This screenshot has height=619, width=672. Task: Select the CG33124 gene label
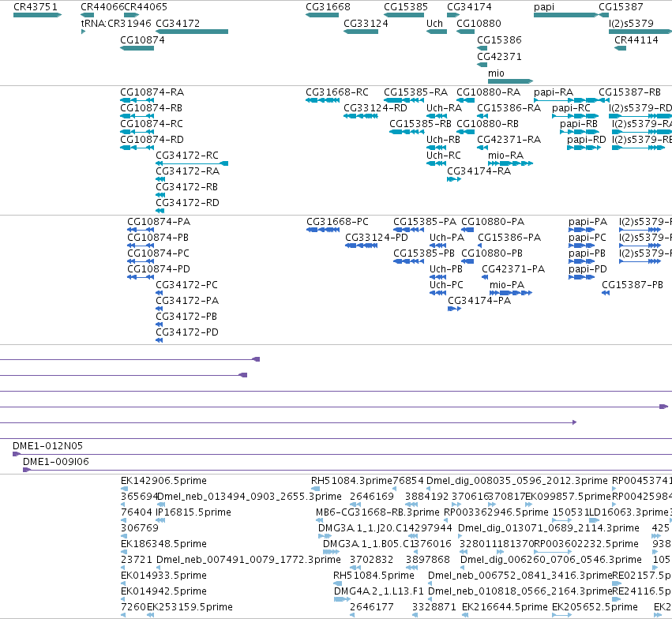tap(366, 23)
